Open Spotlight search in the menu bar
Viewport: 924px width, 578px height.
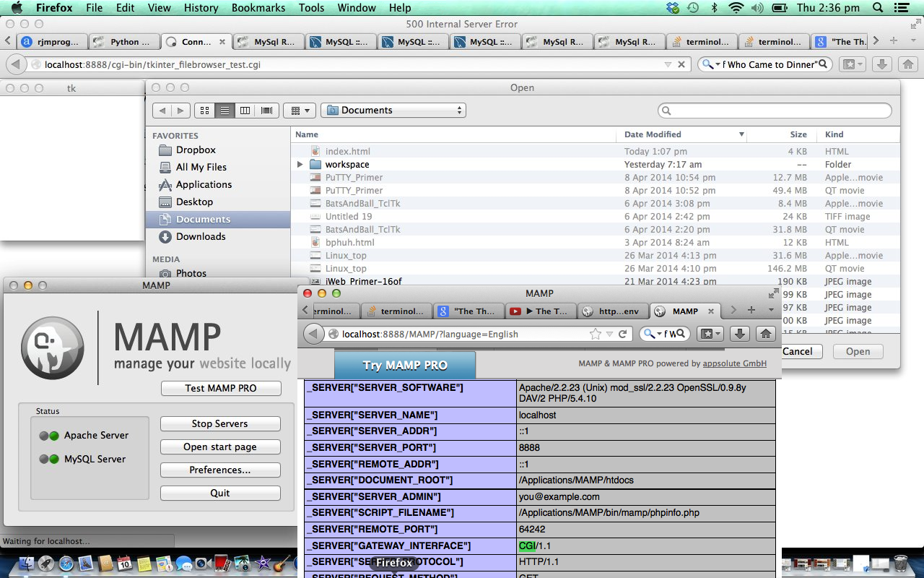pos(876,8)
